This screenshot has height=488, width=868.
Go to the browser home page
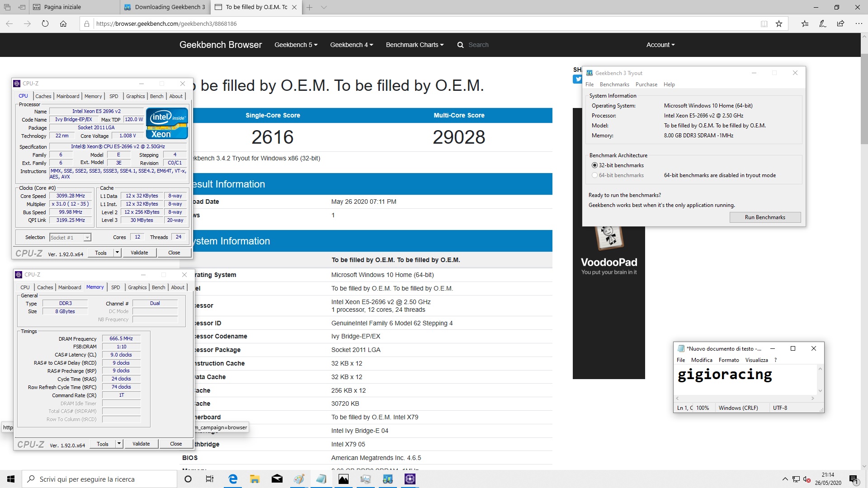coord(63,23)
